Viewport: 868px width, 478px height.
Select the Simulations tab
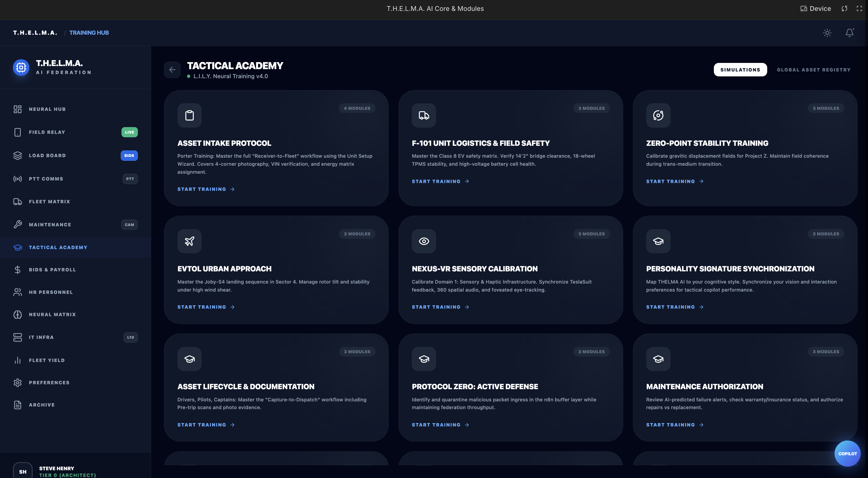coord(740,70)
